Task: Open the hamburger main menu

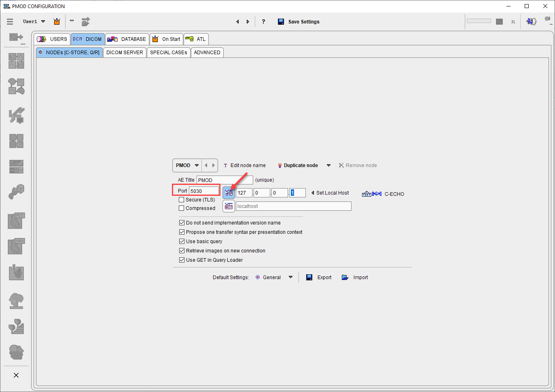Action: (10, 21)
